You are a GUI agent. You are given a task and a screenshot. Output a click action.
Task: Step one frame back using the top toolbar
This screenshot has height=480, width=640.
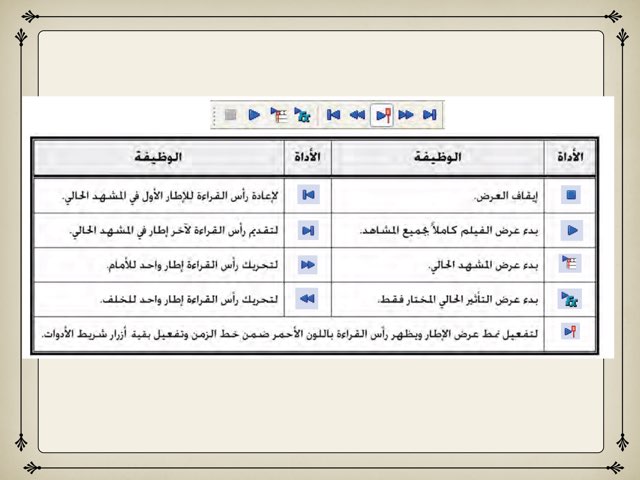[x=358, y=115]
